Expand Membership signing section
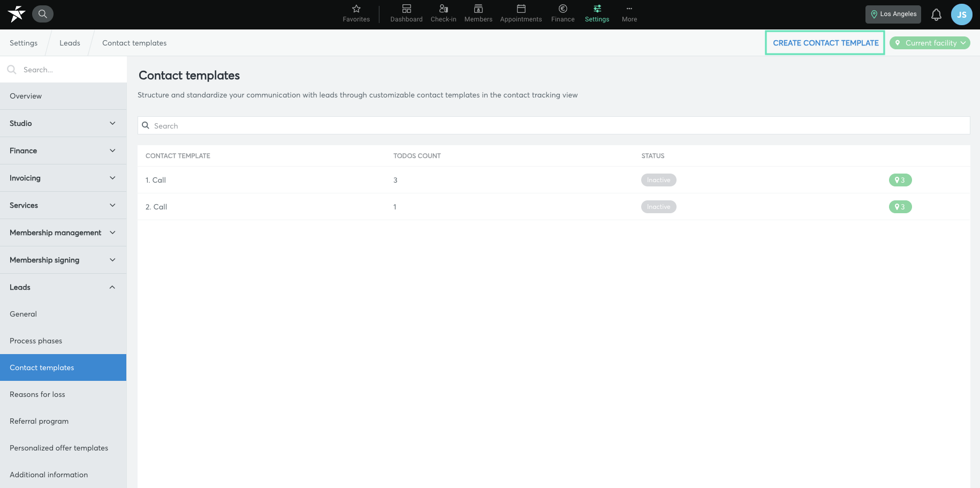 point(63,260)
